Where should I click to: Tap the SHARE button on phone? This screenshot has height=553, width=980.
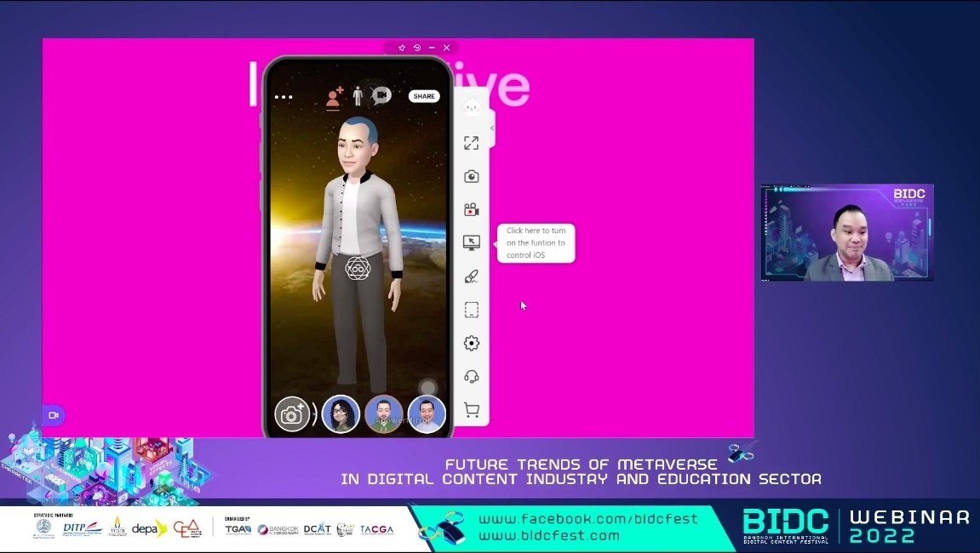tap(424, 96)
